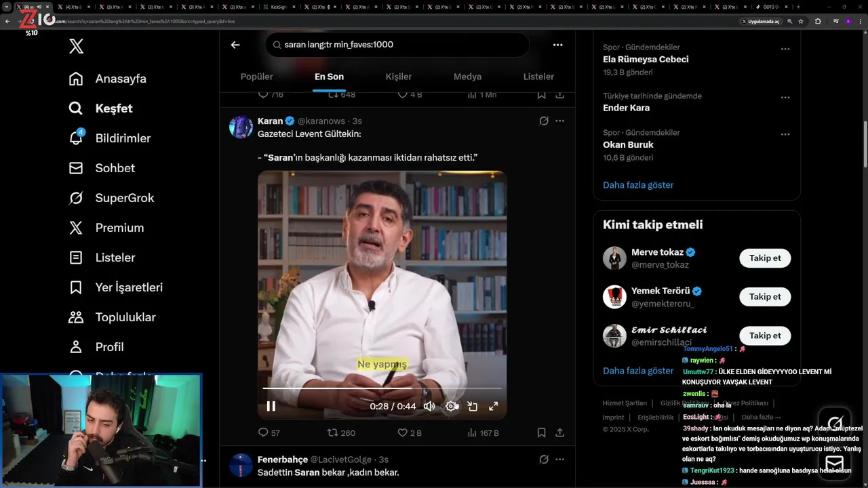This screenshot has width=868, height=488.
Task: Switch to Medya tab
Action: (x=467, y=77)
